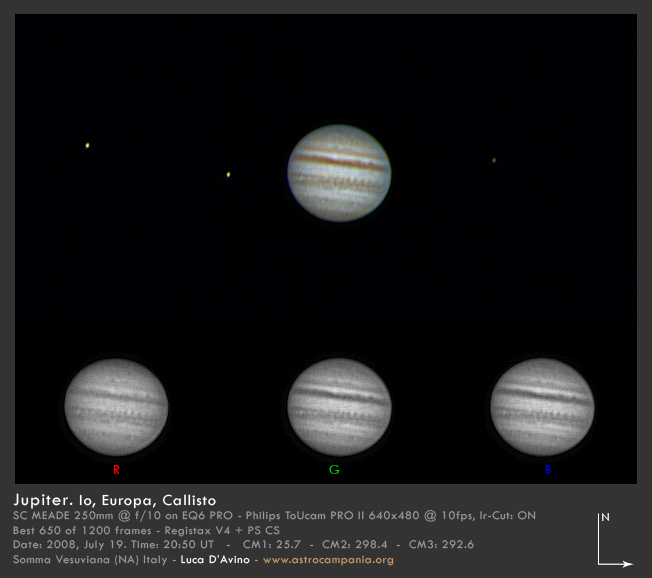Screen dimensions: 652x578
Task: Select the blue channel Jupiter image
Action: click(542, 407)
